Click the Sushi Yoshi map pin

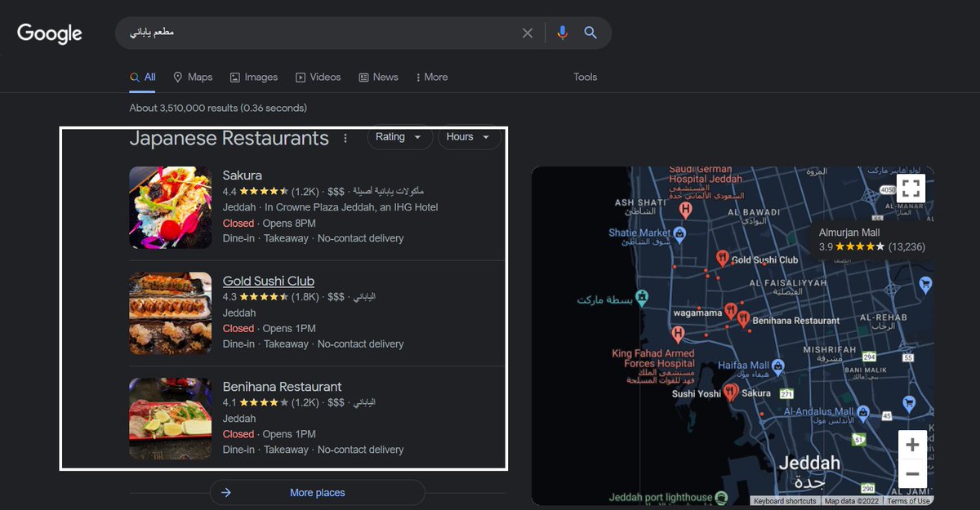[x=730, y=392]
